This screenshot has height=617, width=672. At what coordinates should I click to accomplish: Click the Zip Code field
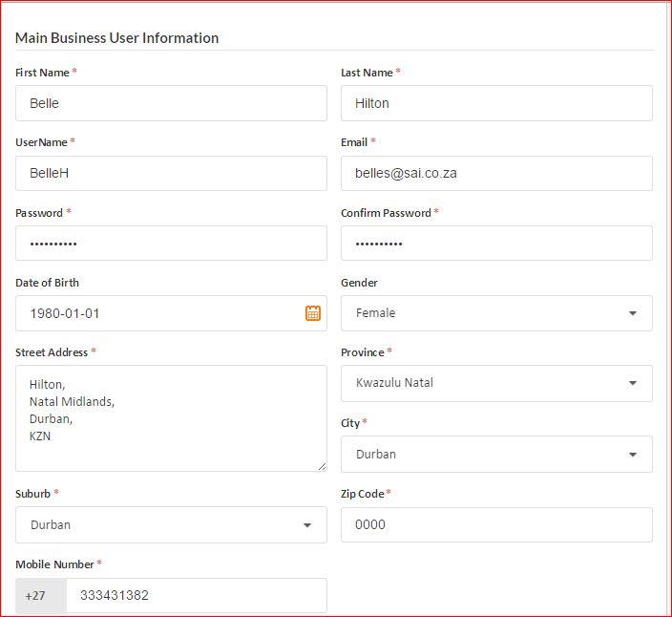(x=496, y=525)
